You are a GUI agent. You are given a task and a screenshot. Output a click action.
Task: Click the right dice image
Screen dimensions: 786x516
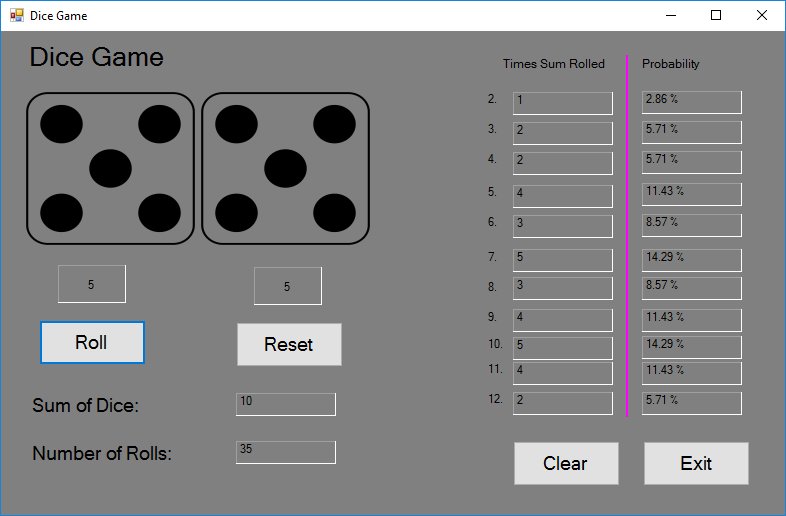pos(286,168)
